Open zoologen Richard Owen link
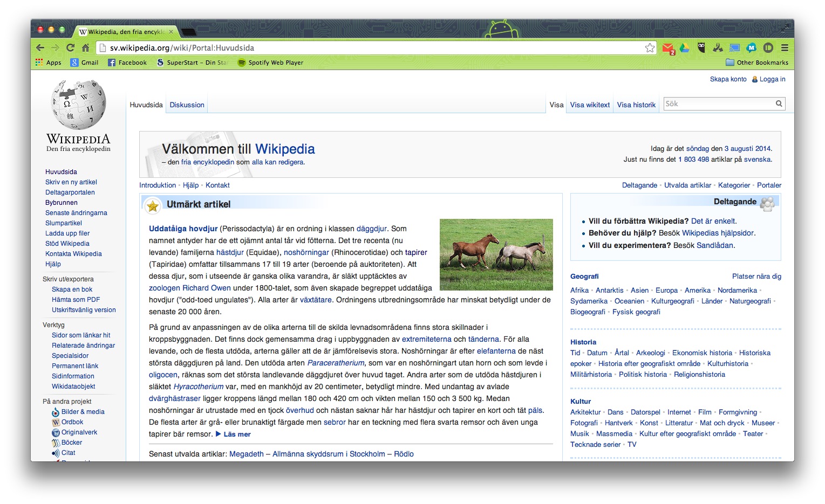 coord(189,288)
